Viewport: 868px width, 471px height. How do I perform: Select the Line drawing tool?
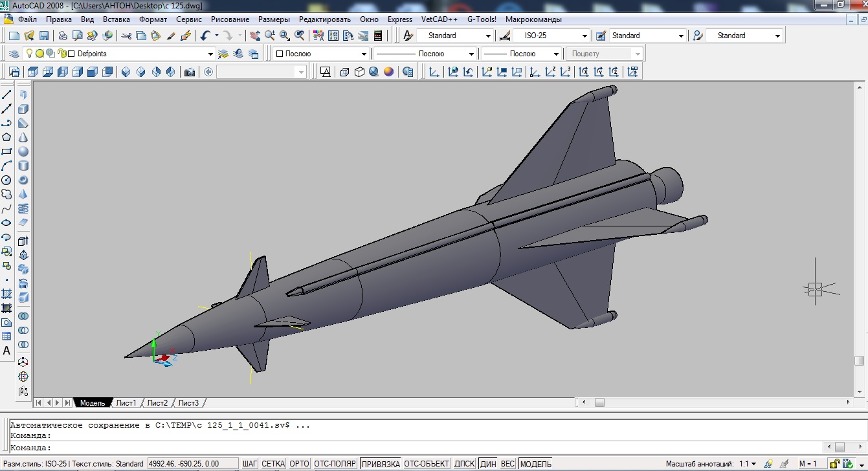(x=6, y=94)
